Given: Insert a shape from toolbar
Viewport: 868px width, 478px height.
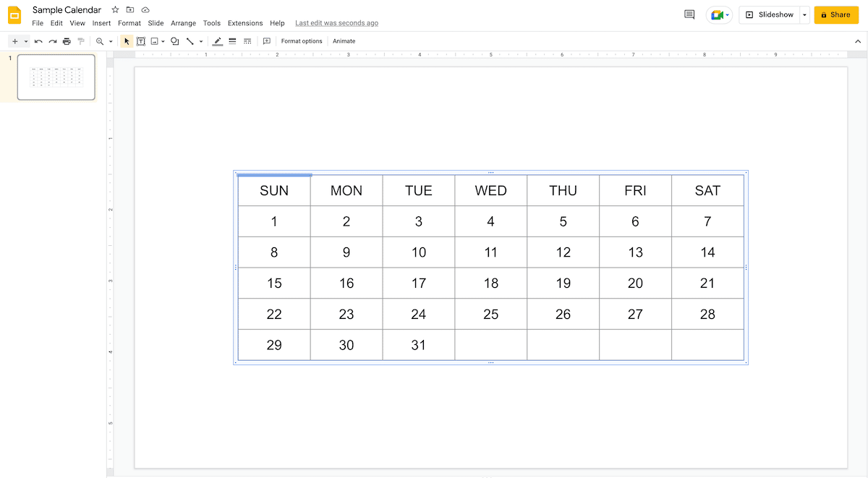Looking at the screenshot, I should 175,41.
